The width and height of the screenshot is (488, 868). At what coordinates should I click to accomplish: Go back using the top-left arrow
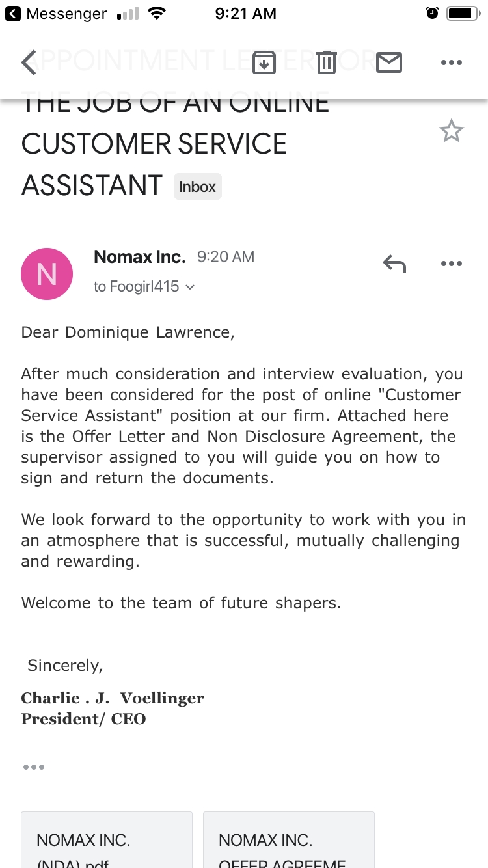click(29, 62)
